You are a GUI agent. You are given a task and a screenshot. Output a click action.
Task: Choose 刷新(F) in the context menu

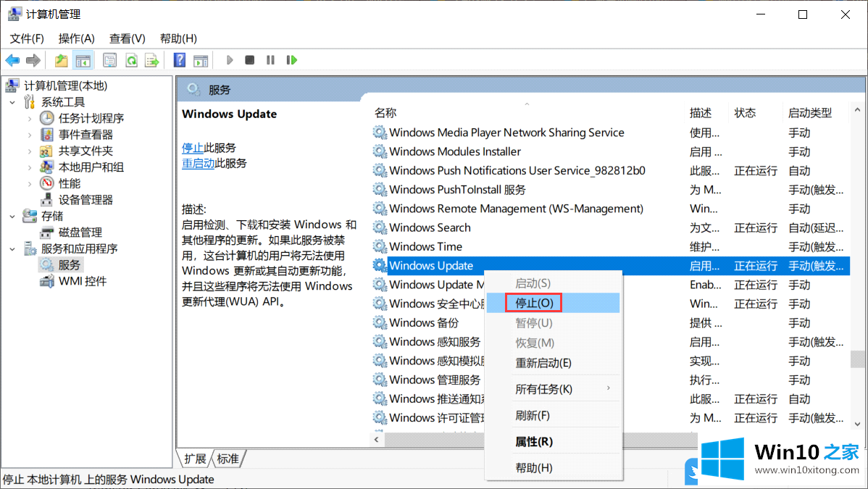[554, 416]
